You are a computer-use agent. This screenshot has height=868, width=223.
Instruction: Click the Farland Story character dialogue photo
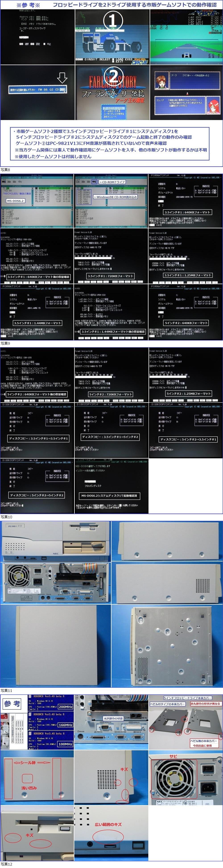pos(186,93)
